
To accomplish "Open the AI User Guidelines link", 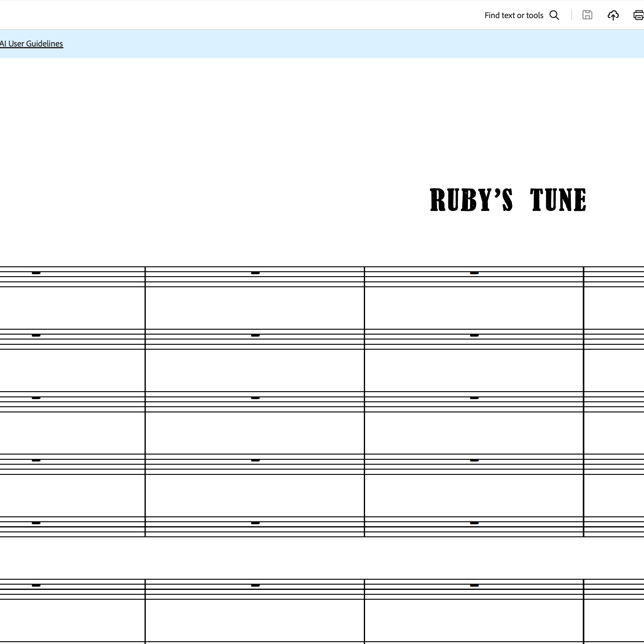I will click(x=31, y=44).
